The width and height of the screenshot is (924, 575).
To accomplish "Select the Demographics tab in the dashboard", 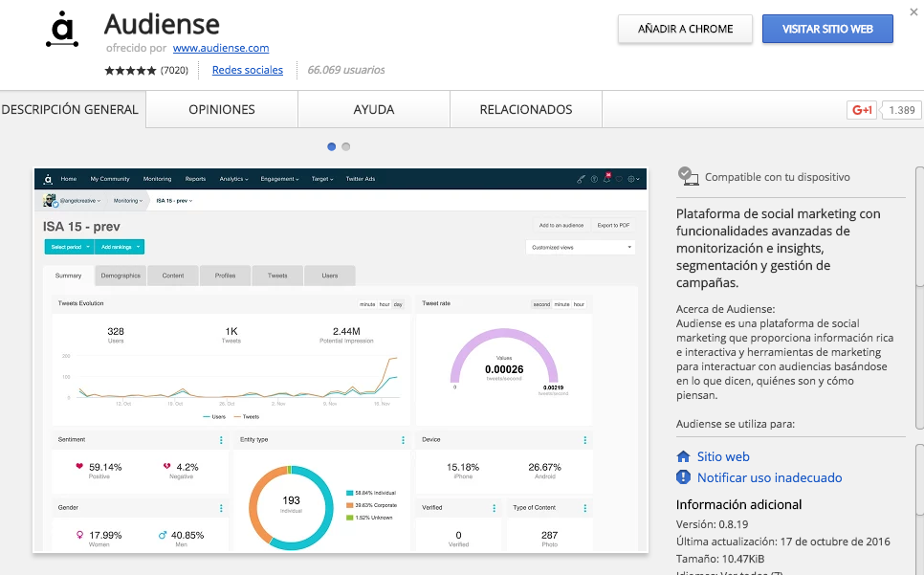I will [x=121, y=275].
